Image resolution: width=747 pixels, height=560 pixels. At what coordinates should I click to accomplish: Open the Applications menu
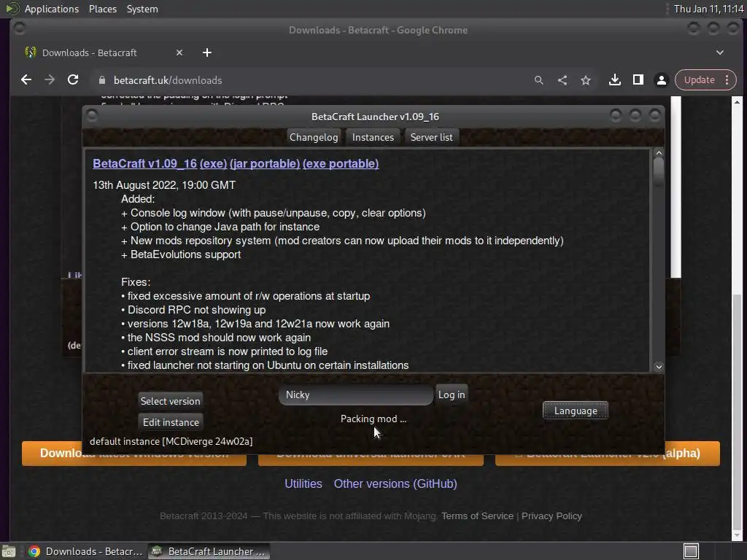(52, 9)
